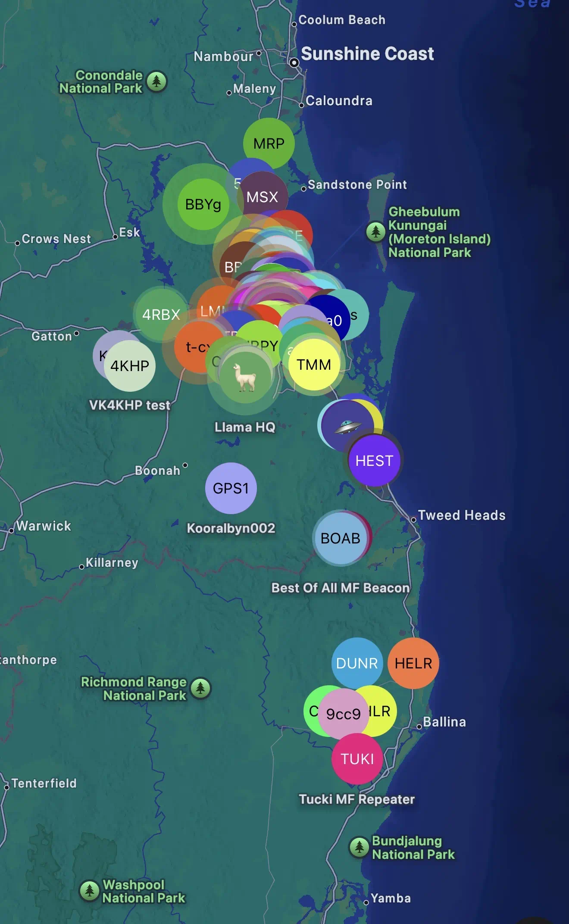Viewport: 569px width, 924px height.
Task: Select the Sunshine Coast city label
Action: [367, 54]
